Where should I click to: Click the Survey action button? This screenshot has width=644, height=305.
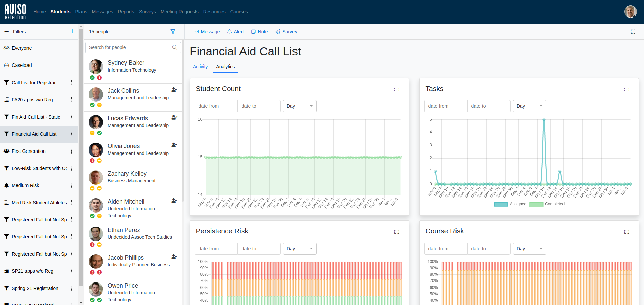point(286,32)
